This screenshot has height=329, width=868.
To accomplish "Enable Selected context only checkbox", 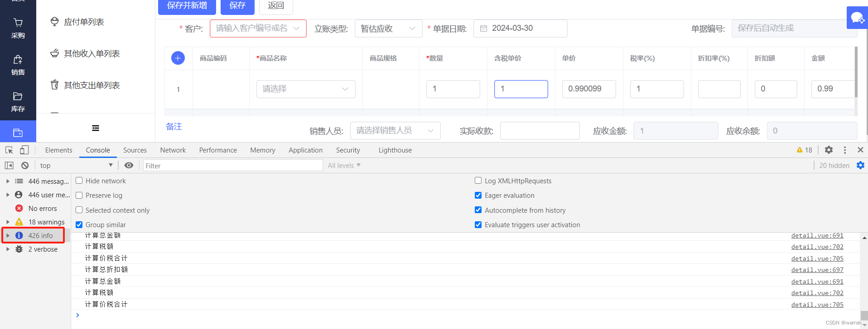I will point(79,210).
